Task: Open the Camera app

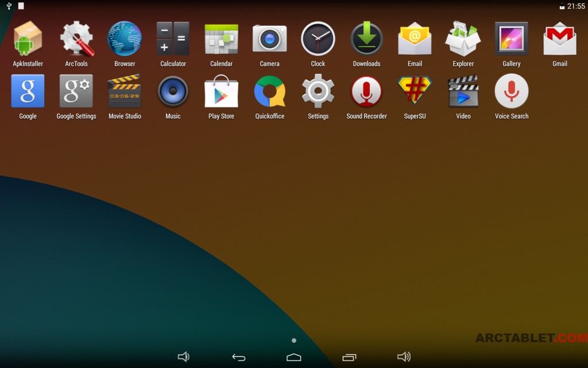Action: (x=270, y=39)
